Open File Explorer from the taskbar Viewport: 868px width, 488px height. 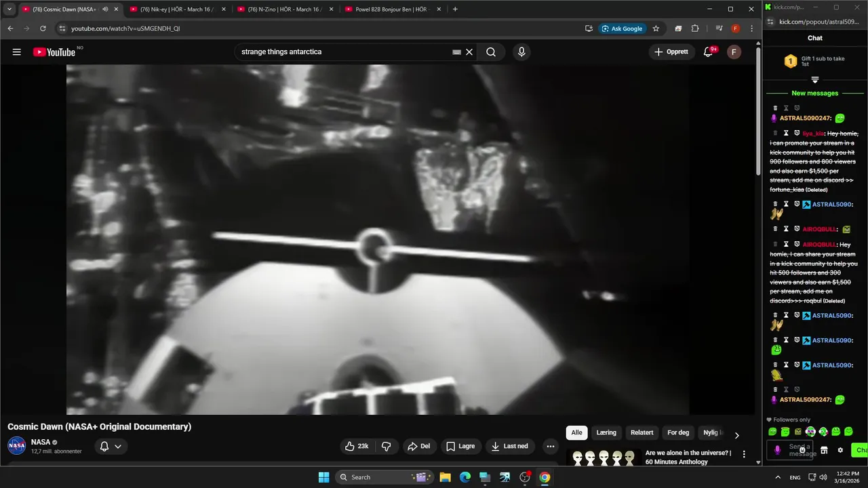[x=446, y=477]
